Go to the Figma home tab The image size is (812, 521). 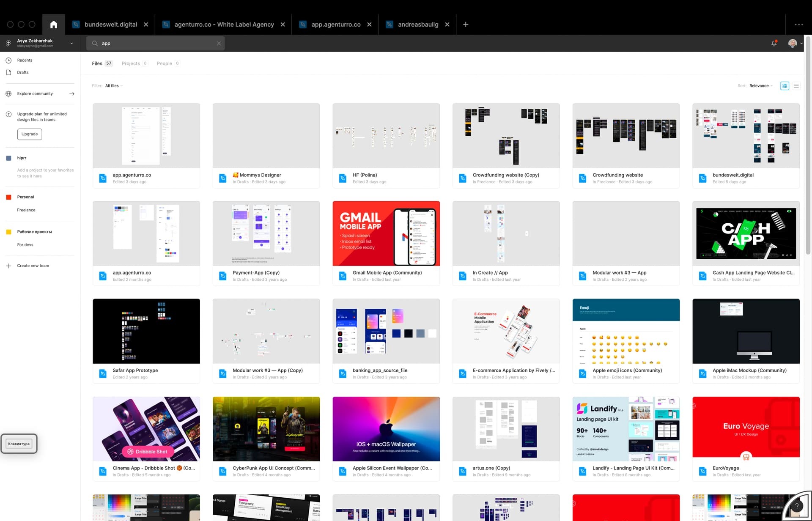(x=54, y=25)
